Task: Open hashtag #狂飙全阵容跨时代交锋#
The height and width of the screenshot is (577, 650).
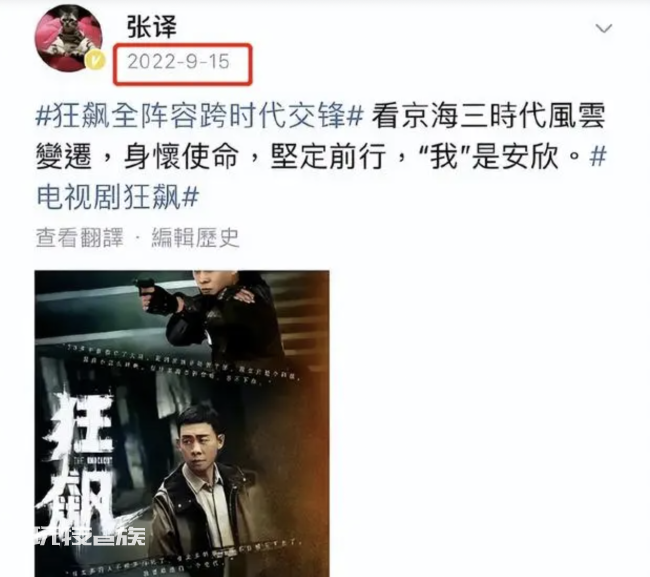Action: tap(200, 115)
